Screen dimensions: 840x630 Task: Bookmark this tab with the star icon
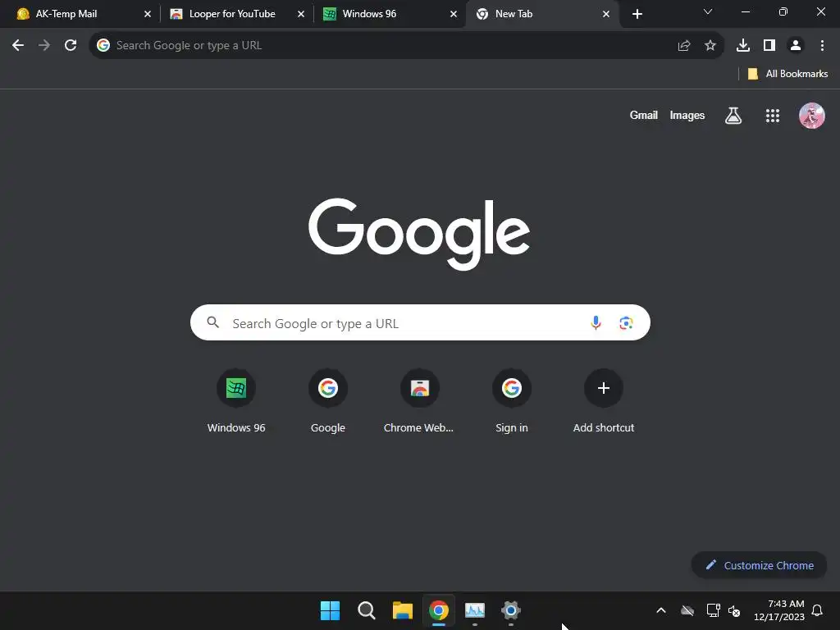point(710,46)
